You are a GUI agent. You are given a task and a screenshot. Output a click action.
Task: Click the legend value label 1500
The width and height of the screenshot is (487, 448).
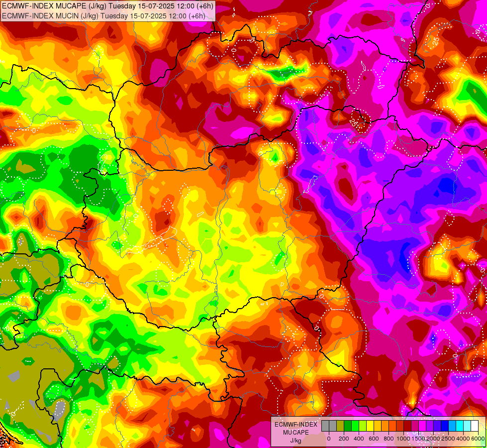[x=418, y=439]
